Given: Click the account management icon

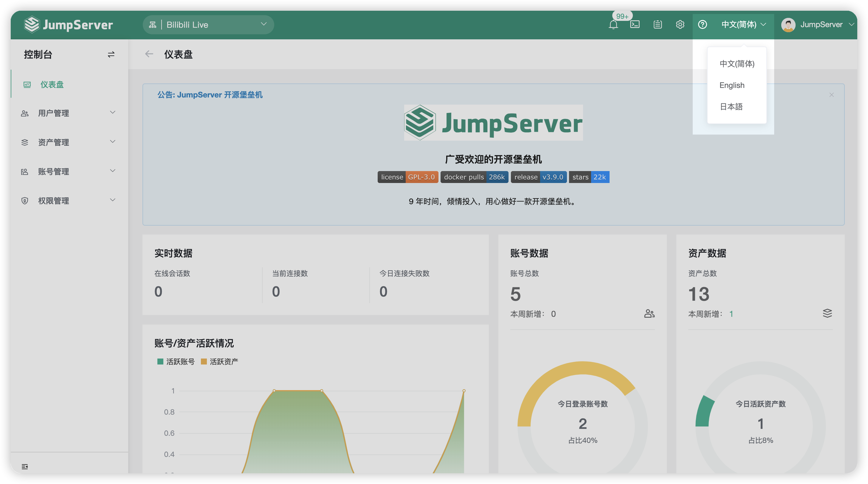Looking at the screenshot, I should 25,171.
